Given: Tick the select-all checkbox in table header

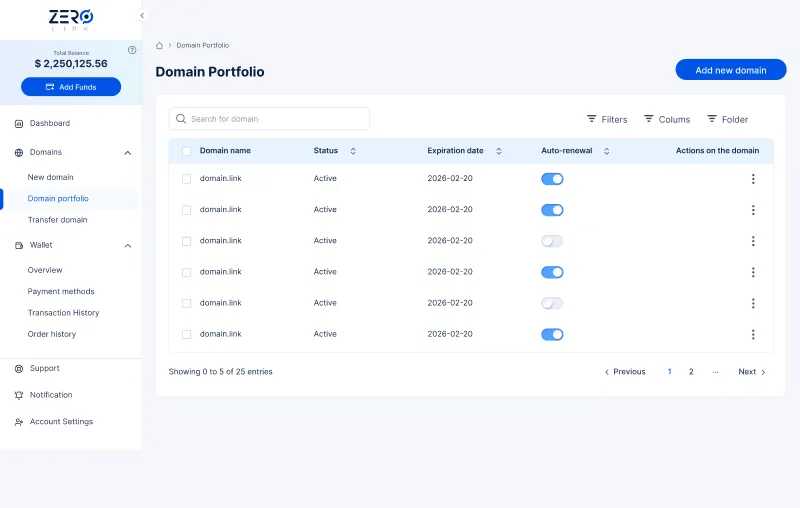Looking at the screenshot, I should [x=186, y=151].
